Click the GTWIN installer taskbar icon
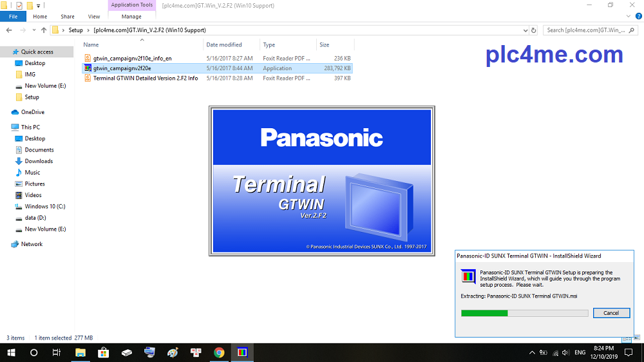Image resolution: width=644 pixels, height=362 pixels. pyautogui.click(x=242, y=352)
